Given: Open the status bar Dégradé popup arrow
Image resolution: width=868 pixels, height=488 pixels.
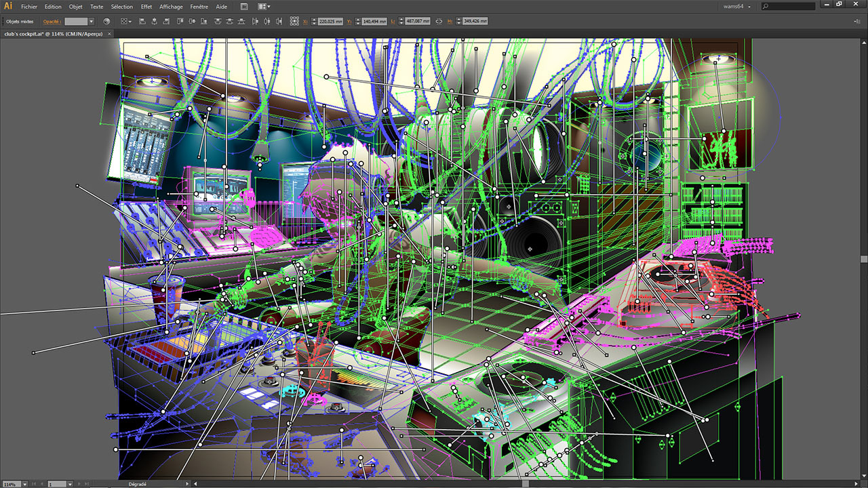Looking at the screenshot, I should pyautogui.click(x=187, y=484).
